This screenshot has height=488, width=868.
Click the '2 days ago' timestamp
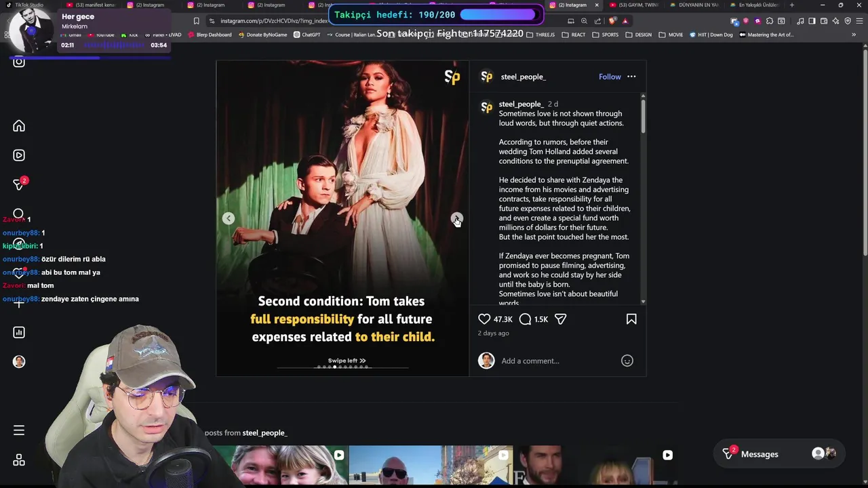493,333
